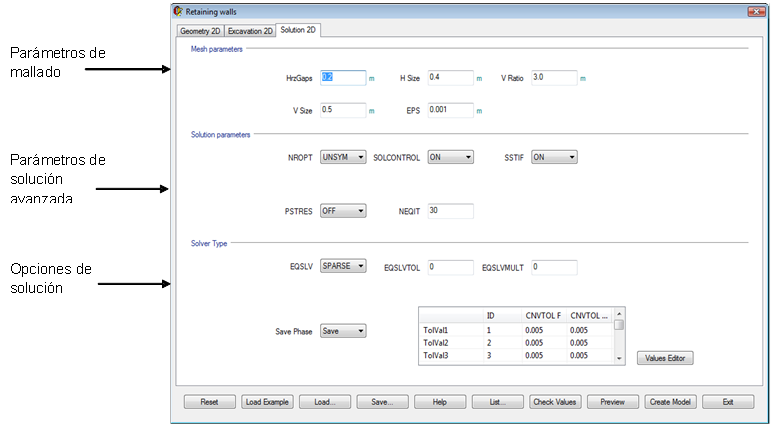Screen dimensions: 771x425
Task: Click the EPS input field
Action: click(x=451, y=110)
